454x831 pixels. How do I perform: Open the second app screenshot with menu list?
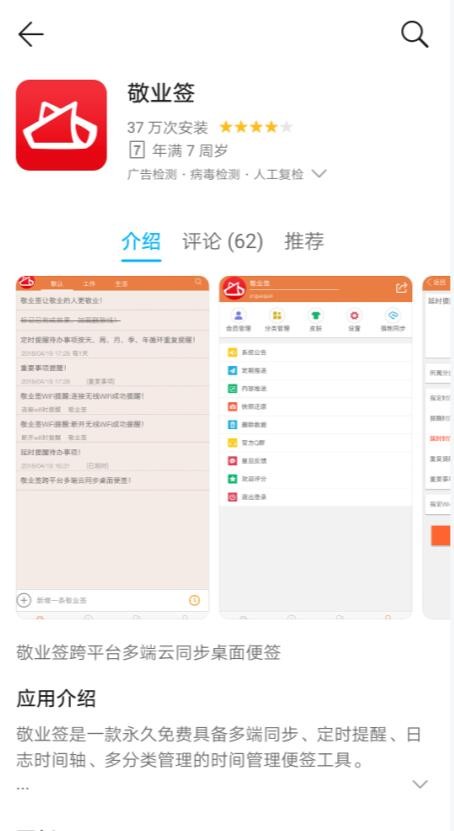click(x=316, y=447)
